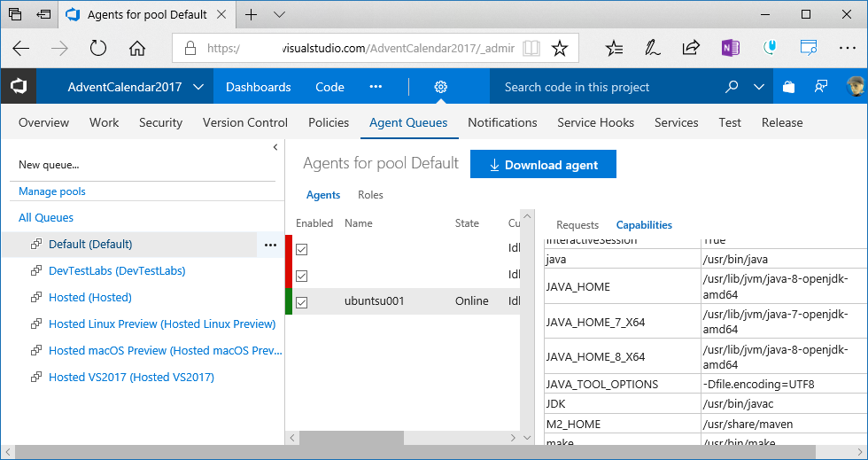
Task: Toggle Enabled checkbox of first agent
Action: pyautogui.click(x=302, y=249)
